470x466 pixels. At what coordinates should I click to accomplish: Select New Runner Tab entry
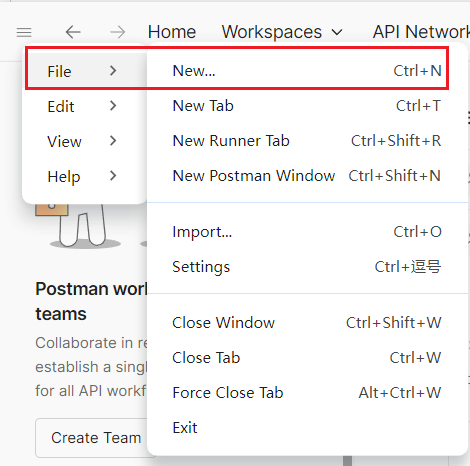coord(307,141)
